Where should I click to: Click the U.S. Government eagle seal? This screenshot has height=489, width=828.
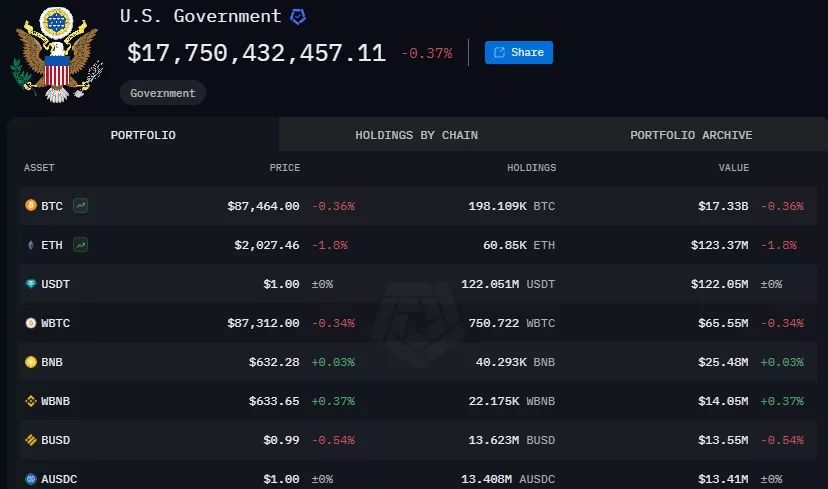57,54
